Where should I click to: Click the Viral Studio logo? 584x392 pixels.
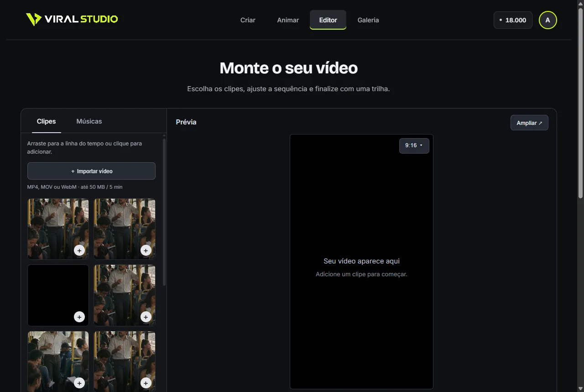pyautogui.click(x=72, y=19)
